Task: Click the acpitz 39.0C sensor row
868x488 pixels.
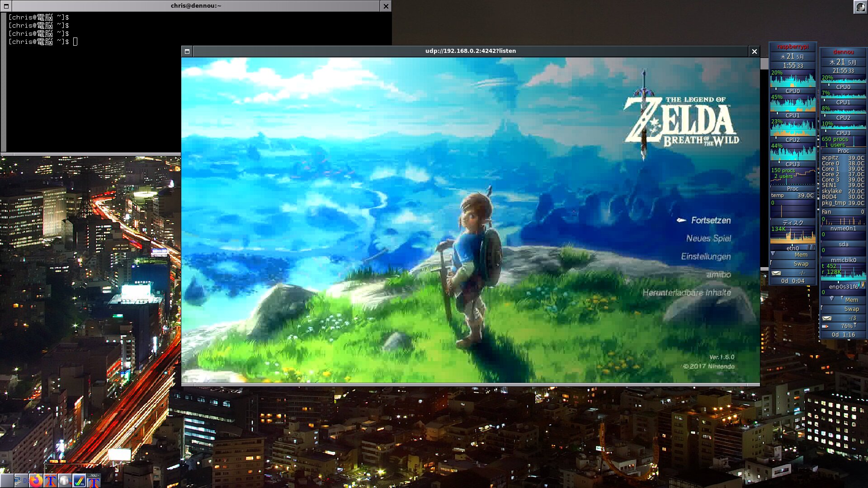Action: tap(844, 158)
